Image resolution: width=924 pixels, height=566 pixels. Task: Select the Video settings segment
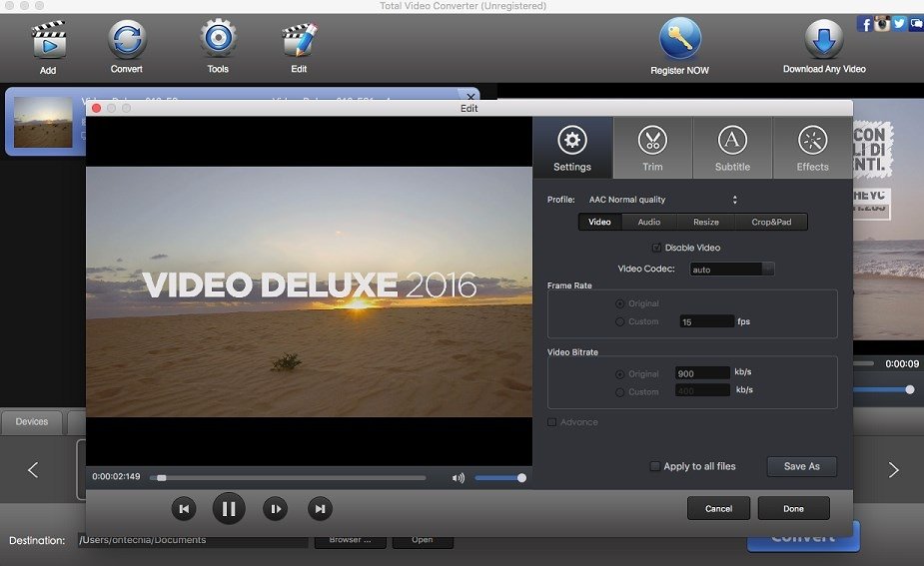click(599, 222)
